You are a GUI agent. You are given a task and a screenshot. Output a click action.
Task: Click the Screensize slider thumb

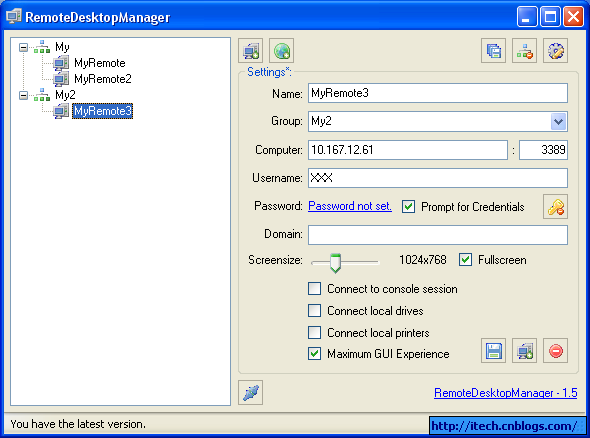coord(335,263)
